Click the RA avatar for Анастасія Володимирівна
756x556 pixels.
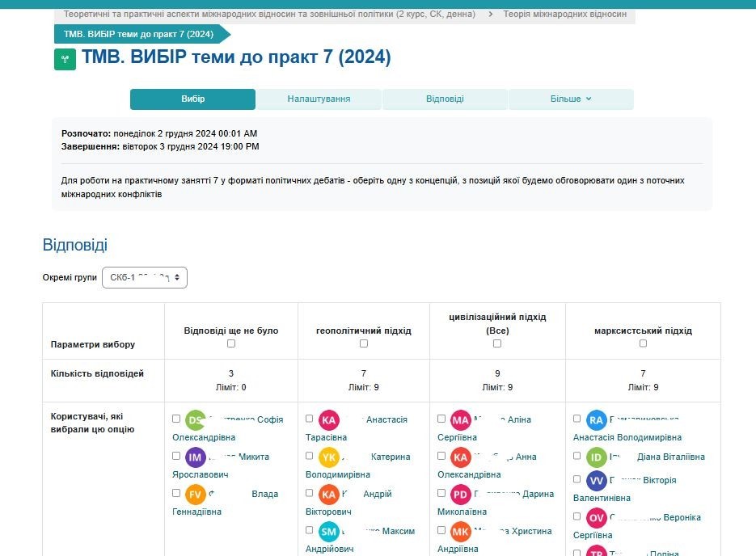coord(597,420)
